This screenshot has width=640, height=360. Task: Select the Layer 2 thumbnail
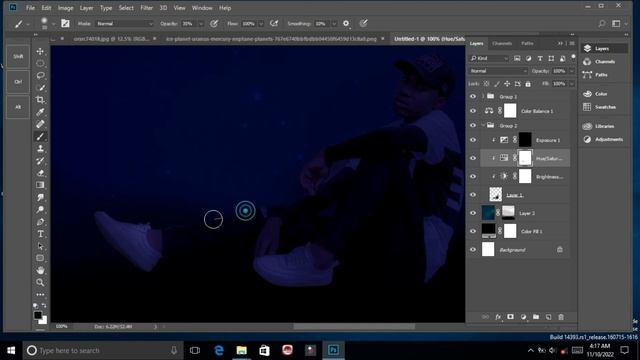[x=488, y=213]
